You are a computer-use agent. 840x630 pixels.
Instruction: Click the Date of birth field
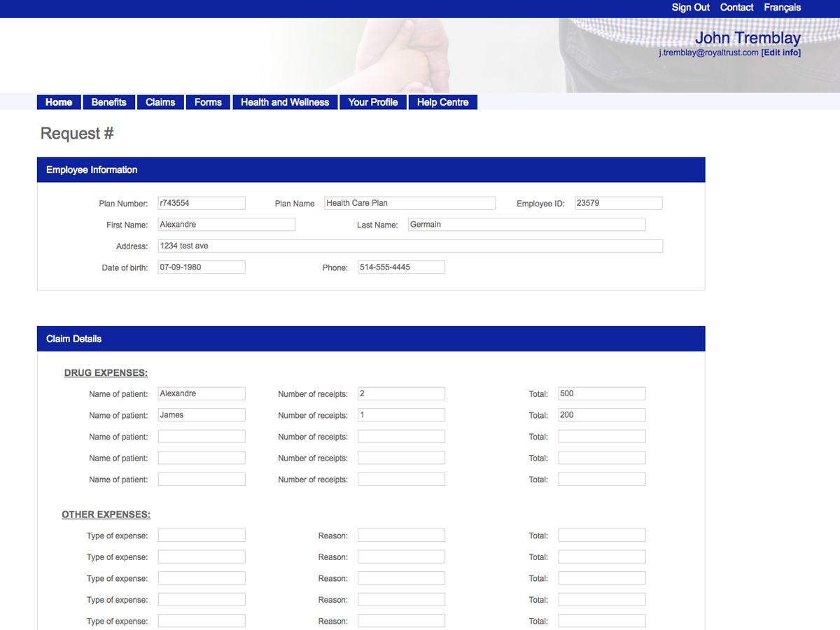point(202,267)
